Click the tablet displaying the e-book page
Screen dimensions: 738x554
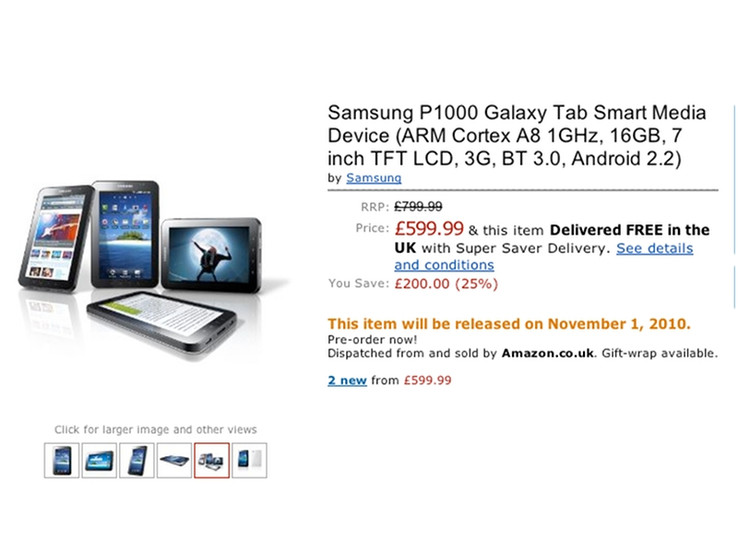click(162, 321)
